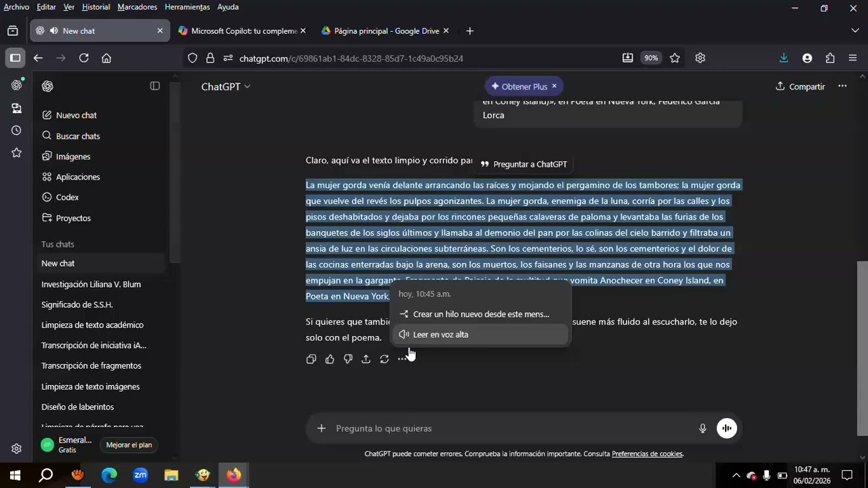The image size is (868, 488).
Task: Open Aplicaciones section
Action: click(x=71, y=177)
